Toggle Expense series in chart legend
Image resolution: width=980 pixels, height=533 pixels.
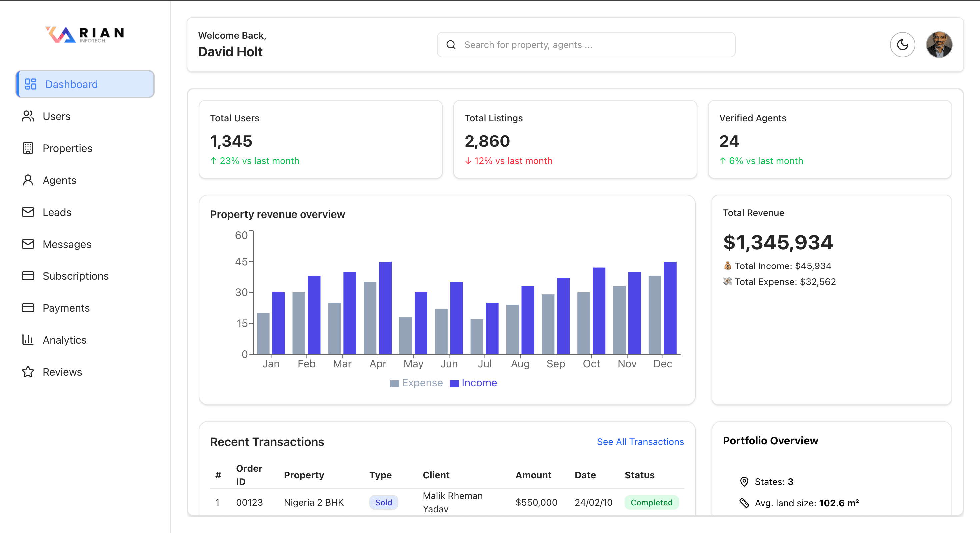(x=416, y=383)
